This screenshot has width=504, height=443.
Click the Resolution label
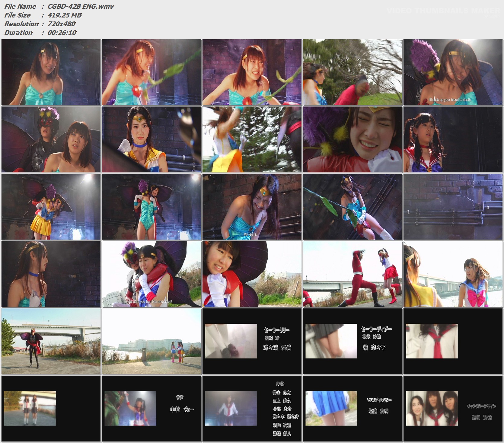pos(21,24)
